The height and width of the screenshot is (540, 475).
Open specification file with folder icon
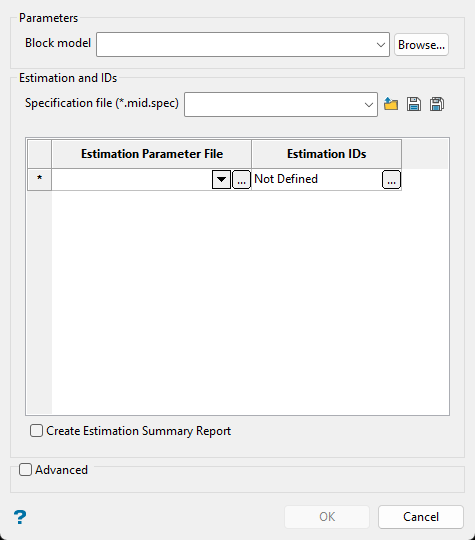391,104
